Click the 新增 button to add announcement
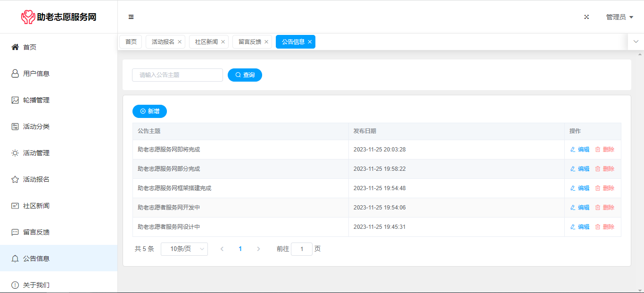Viewport: 644px width, 293px height. tap(149, 111)
